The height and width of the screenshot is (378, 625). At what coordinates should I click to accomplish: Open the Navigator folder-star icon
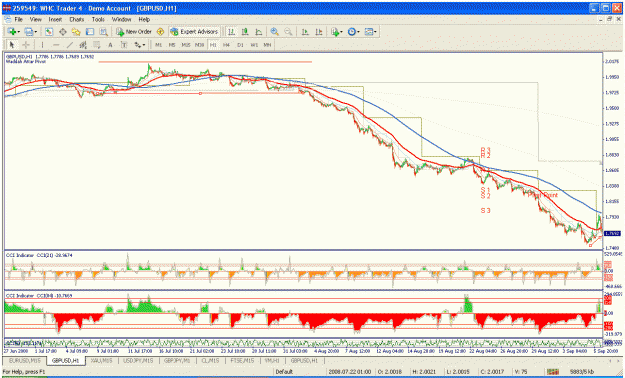click(76, 32)
